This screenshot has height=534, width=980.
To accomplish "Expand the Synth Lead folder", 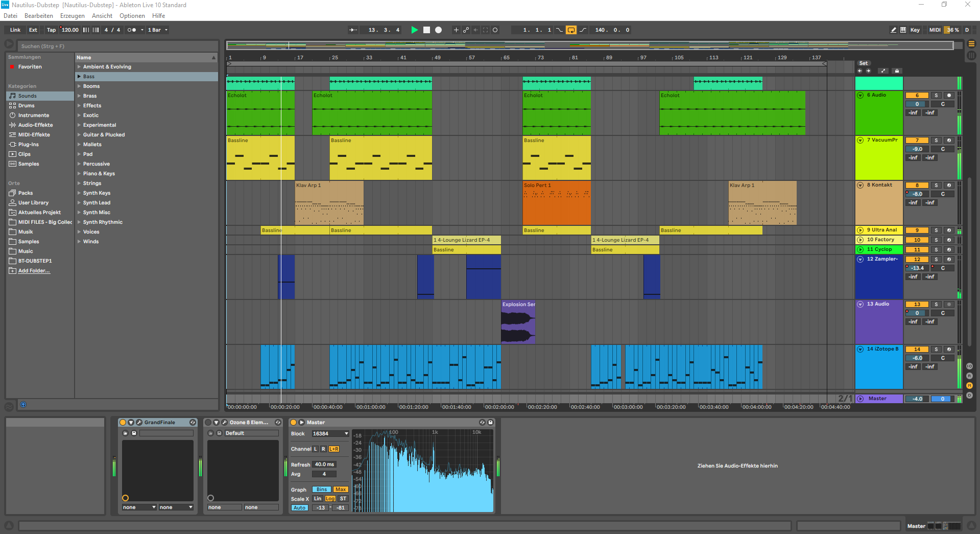I will pos(79,203).
